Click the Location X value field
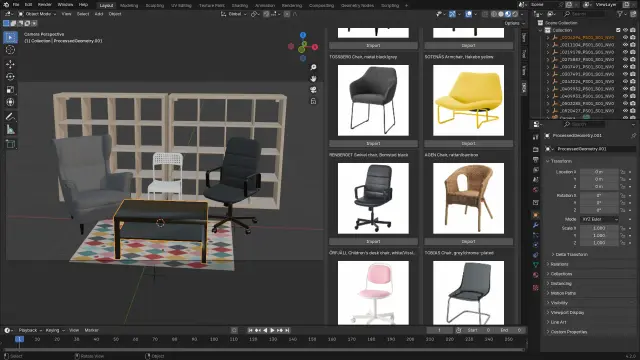The height and width of the screenshot is (360, 640). [599, 172]
